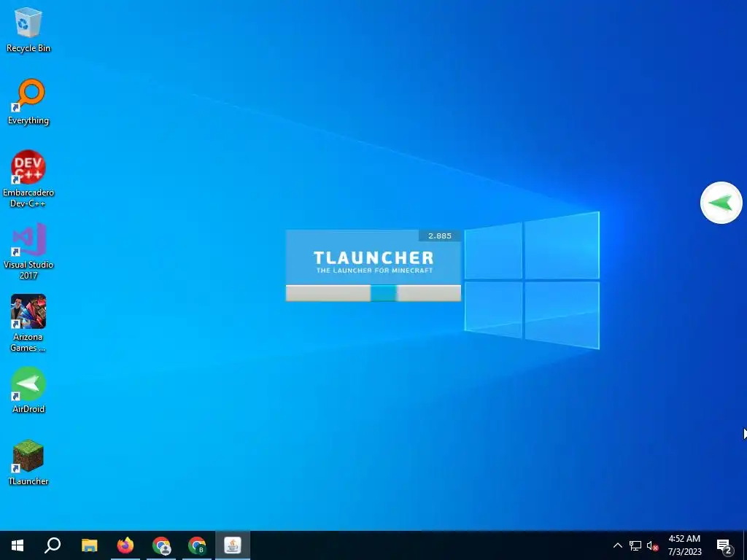Click the TLauncher loading progress bar

[x=373, y=293]
